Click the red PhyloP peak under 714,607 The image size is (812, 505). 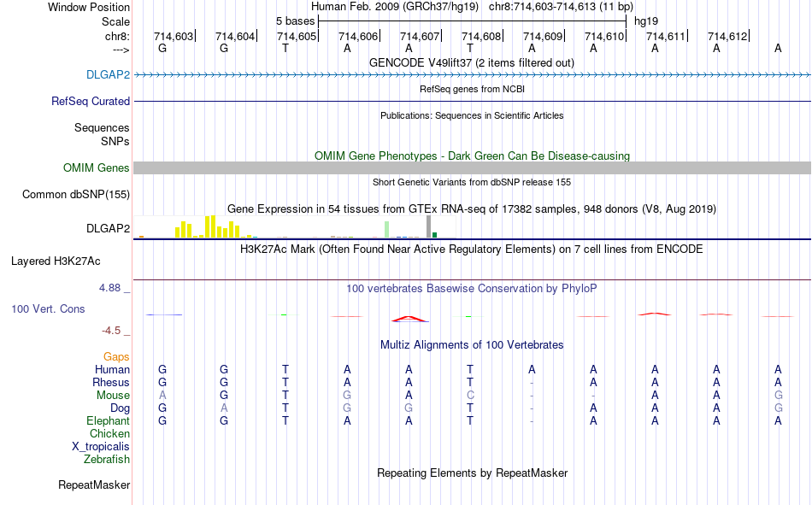[409, 319]
